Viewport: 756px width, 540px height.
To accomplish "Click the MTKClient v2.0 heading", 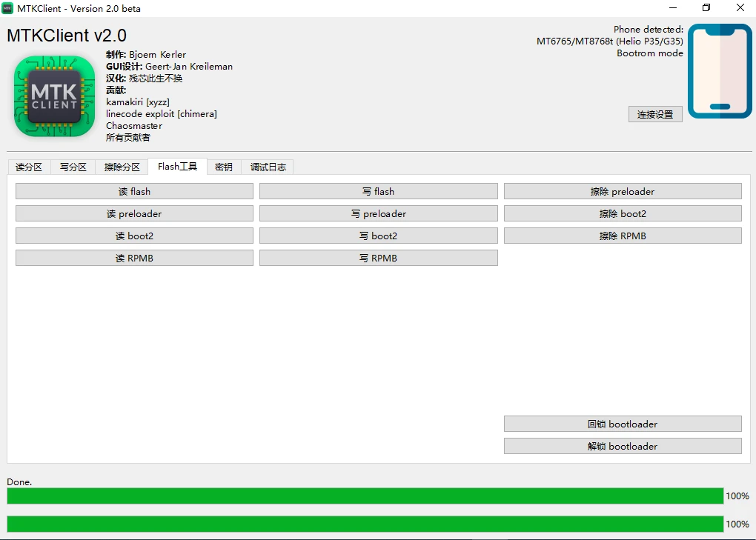I will coord(67,35).
